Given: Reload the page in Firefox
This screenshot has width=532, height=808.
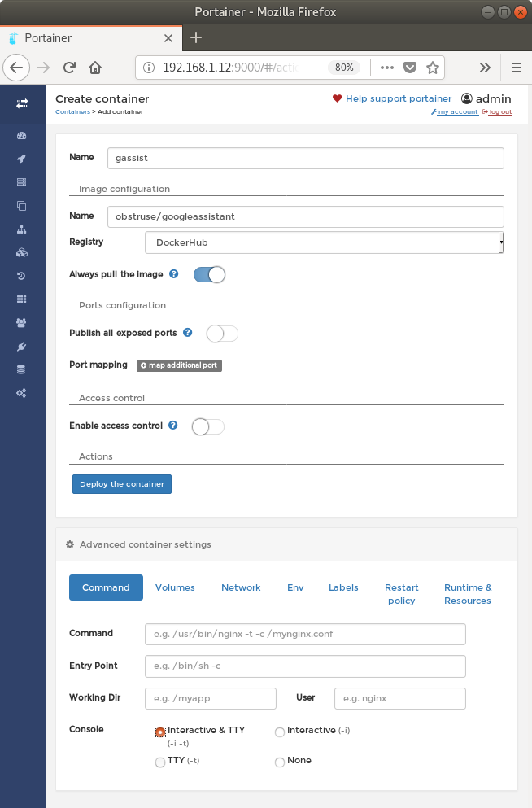Looking at the screenshot, I should pyautogui.click(x=69, y=68).
